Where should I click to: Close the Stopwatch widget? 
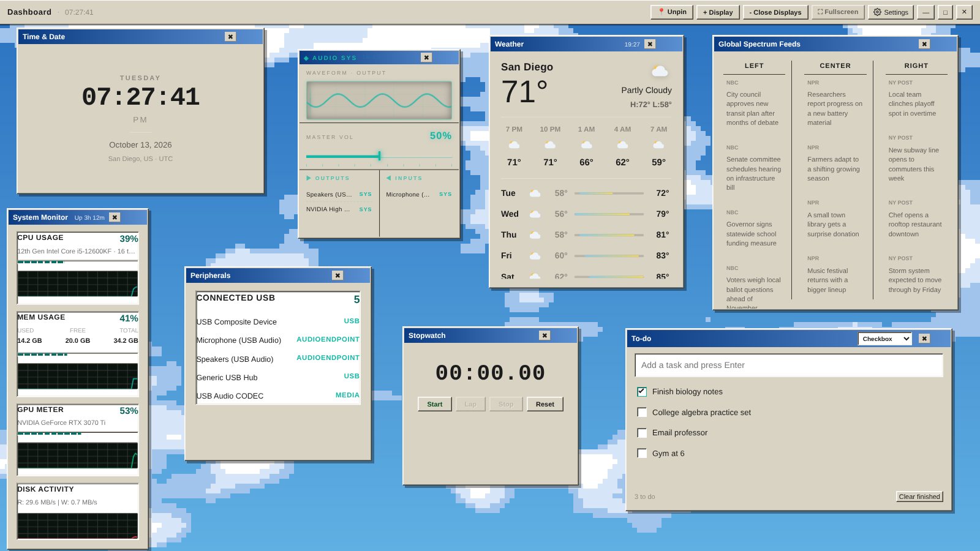coord(545,335)
